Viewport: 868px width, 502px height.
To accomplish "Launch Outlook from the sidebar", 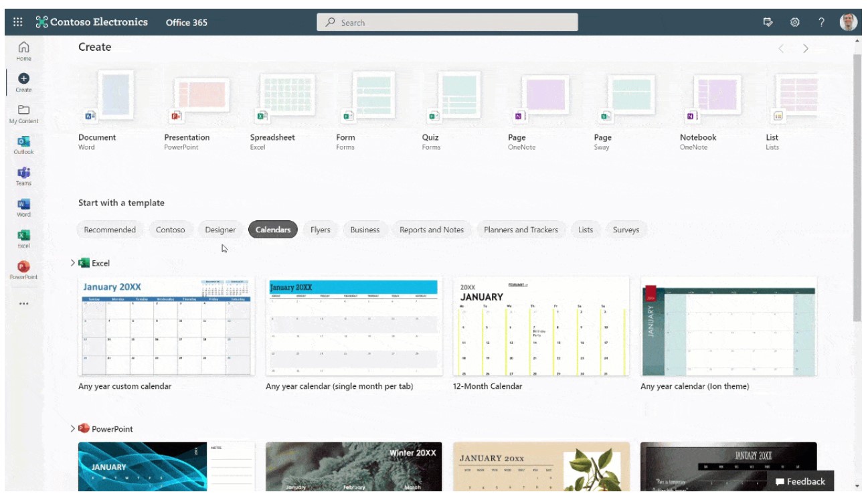I will [23, 145].
